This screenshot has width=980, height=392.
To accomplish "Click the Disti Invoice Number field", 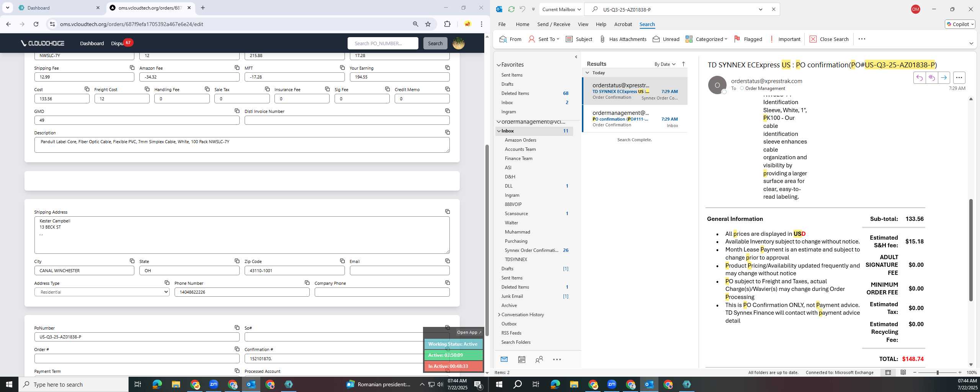I will (347, 120).
